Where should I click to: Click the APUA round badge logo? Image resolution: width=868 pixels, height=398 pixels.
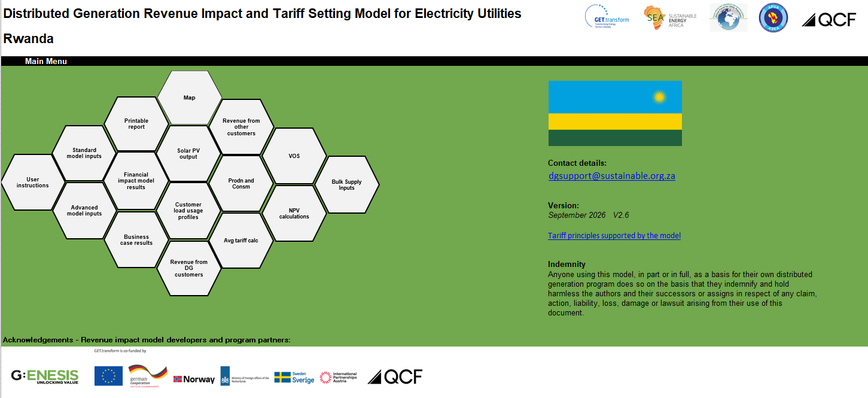(773, 18)
